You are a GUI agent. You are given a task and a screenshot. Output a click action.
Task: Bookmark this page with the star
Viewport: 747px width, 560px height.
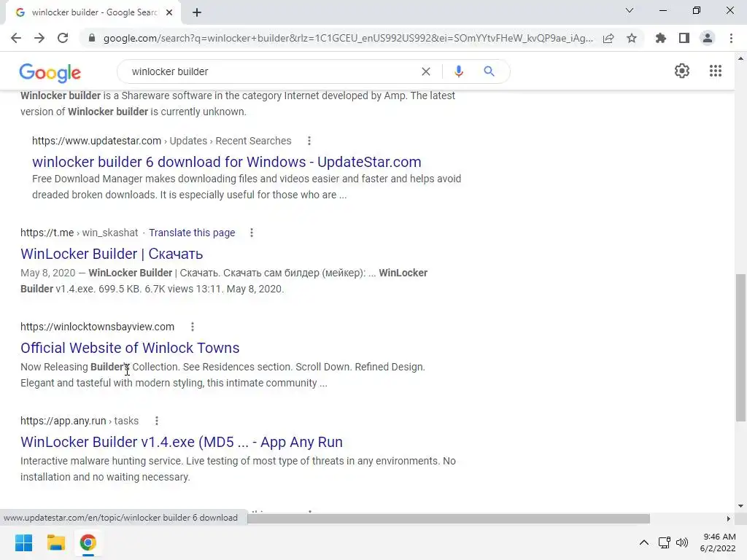pos(632,38)
